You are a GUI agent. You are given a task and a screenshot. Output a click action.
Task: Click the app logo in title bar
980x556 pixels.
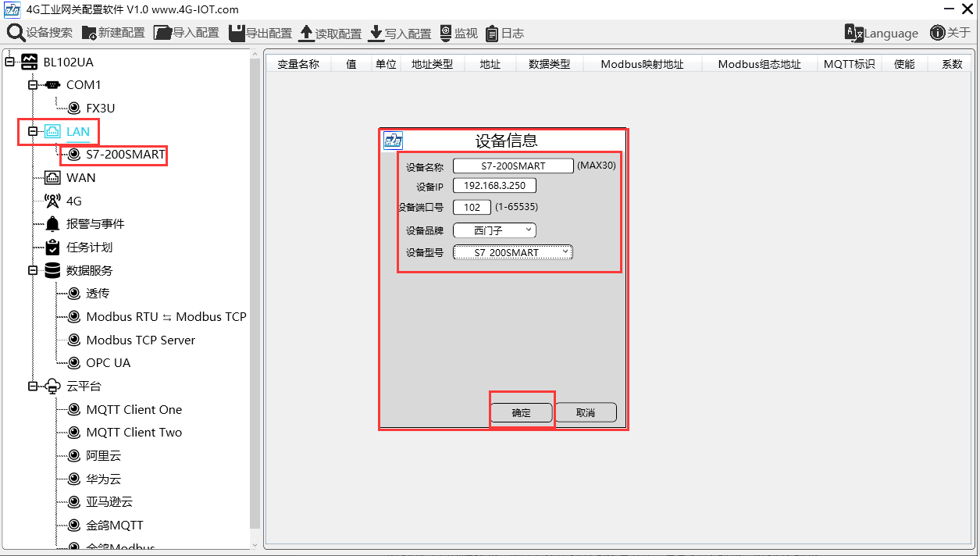pyautogui.click(x=12, y=9)
